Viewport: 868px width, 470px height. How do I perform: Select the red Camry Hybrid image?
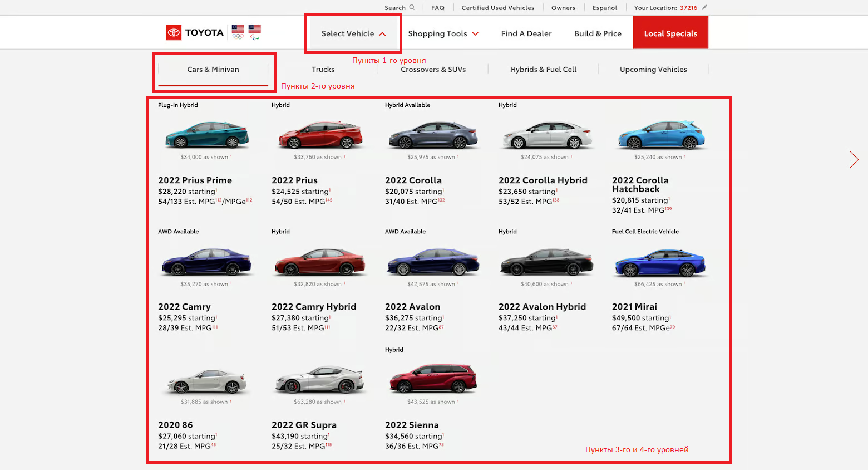(x=320, y=262)
